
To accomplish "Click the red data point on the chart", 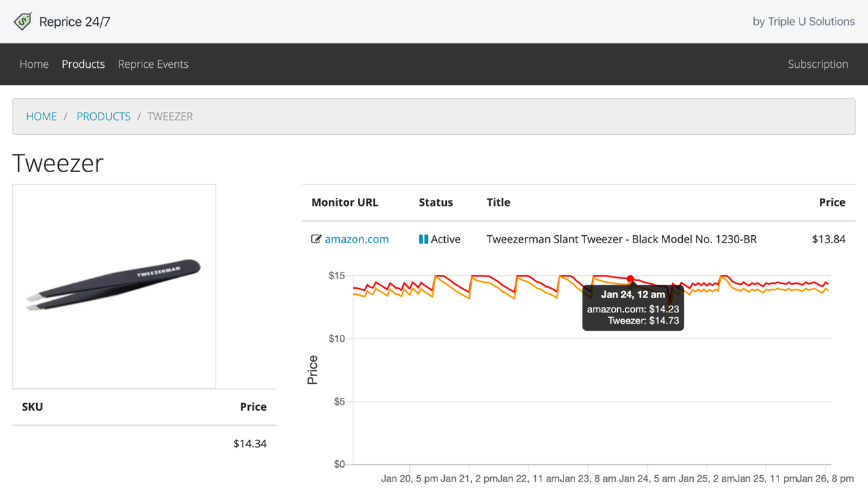I will [631, 279].
